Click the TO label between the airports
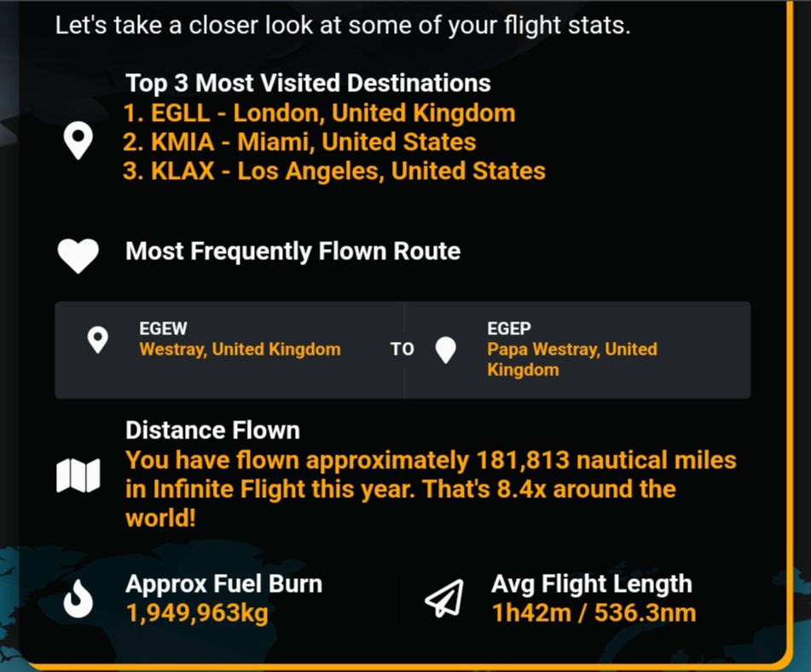The width and height of the screenshot is (811, 672). coord(402,350)
